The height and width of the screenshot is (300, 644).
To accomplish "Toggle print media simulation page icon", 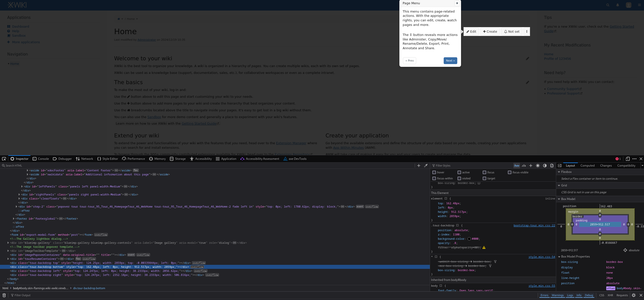I will coord(552,166).
